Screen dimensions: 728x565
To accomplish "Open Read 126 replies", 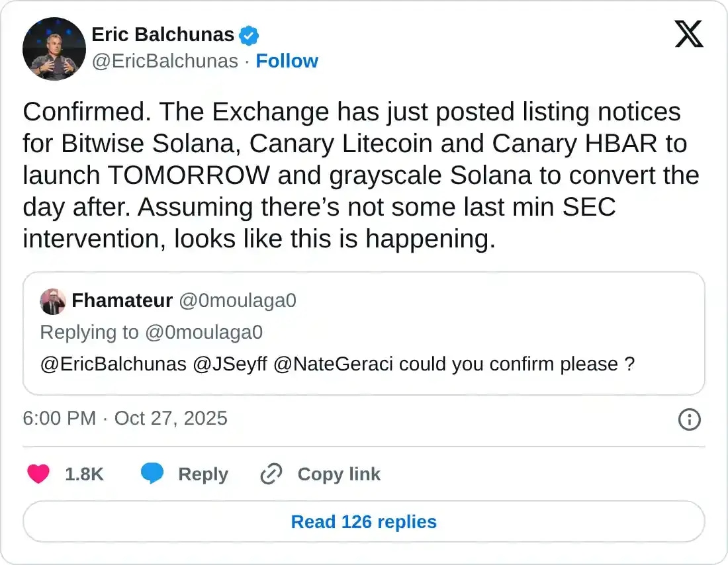I will [363, 521].
